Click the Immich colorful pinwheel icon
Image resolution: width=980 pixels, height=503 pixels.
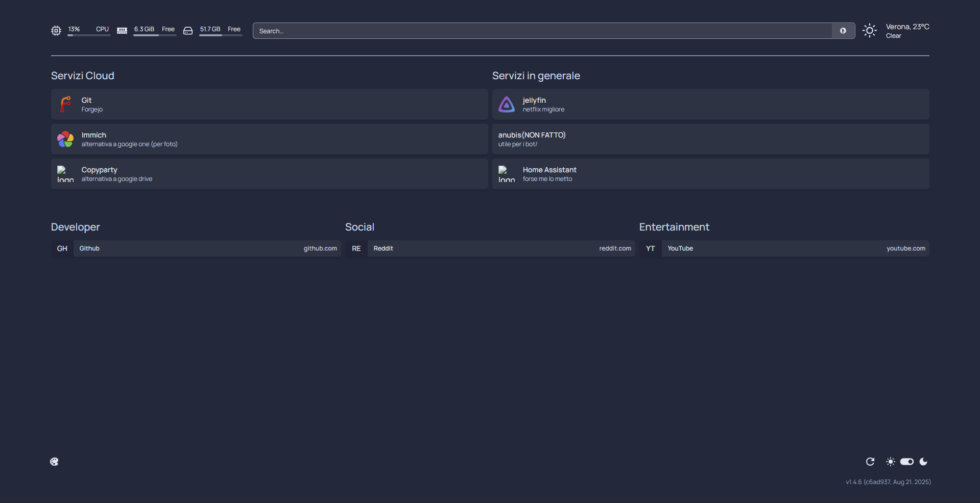[65, 139]
